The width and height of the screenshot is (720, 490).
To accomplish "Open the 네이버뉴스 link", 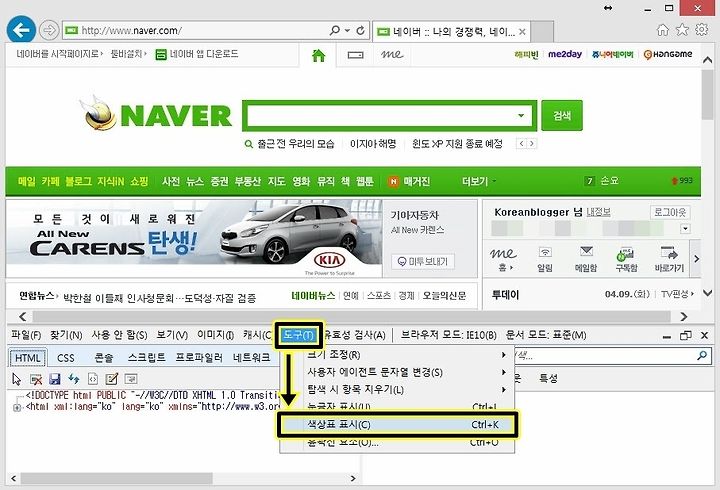I will [313, 296].
